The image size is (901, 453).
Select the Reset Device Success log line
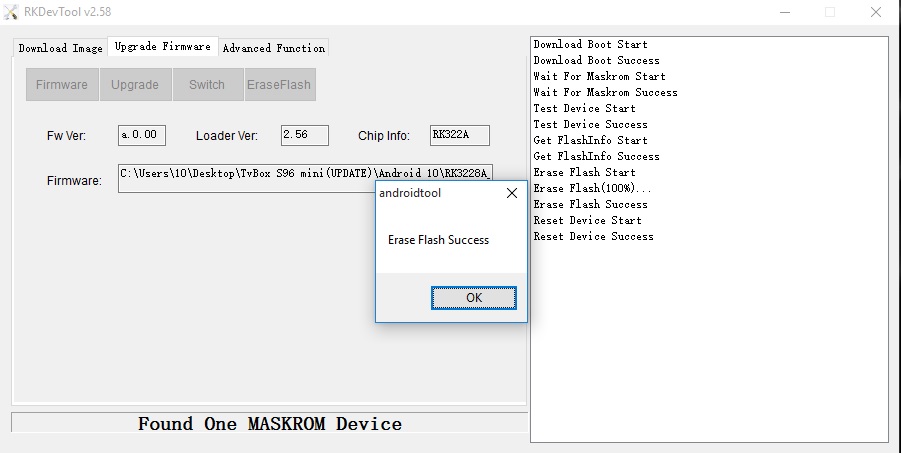click(593, 237)
